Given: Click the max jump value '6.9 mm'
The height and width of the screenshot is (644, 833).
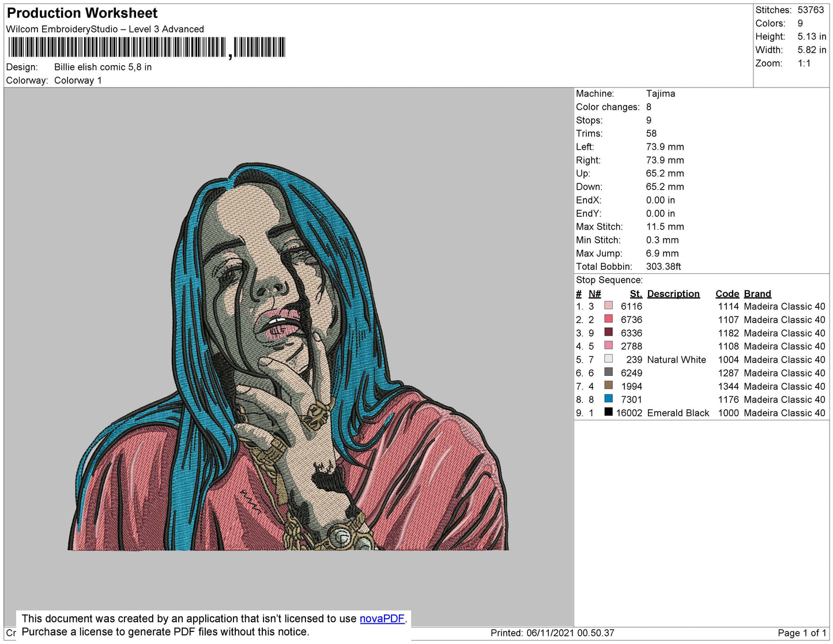Looking at the screenshot, I should 662,253.
